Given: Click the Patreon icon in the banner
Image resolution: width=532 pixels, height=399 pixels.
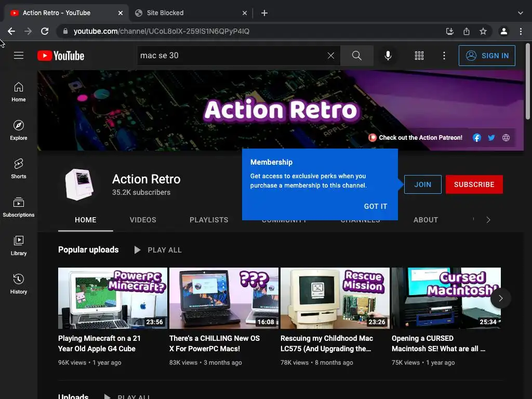Looking at the screenshot, I should (x=373, y=138).
